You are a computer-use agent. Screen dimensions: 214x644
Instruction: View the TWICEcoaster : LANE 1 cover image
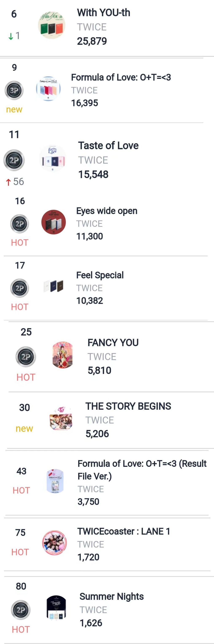(x=54, y=543)
